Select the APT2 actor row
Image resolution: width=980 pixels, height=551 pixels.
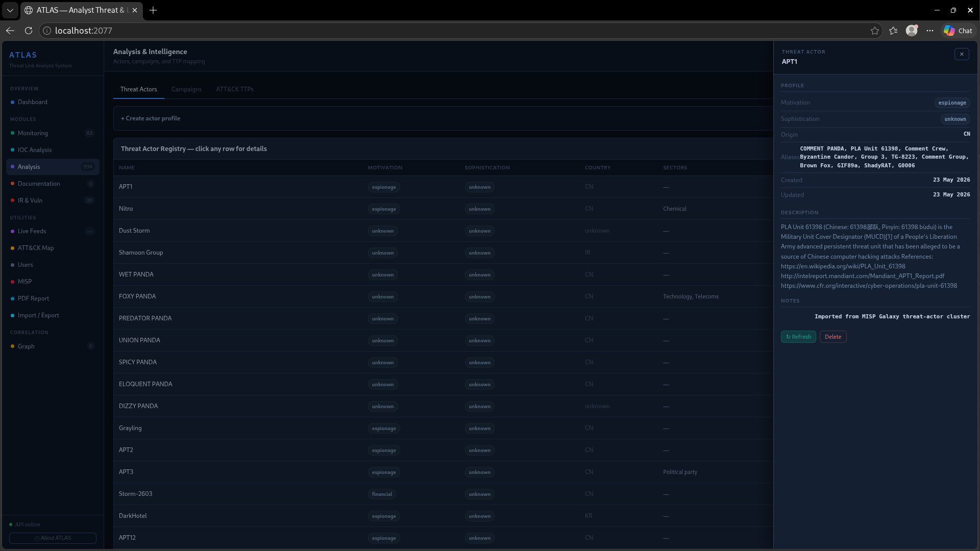click(x=443, y=450)
